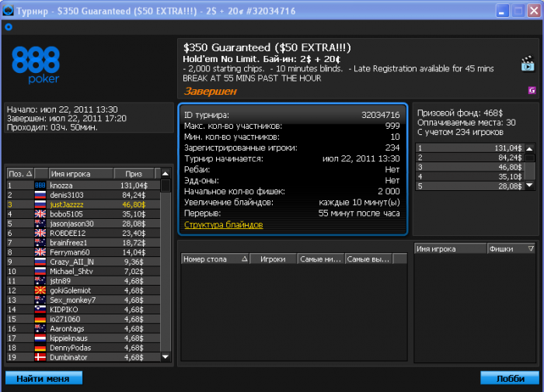Click the ID турнира row
544x392 pixels.
pos(291,115)
